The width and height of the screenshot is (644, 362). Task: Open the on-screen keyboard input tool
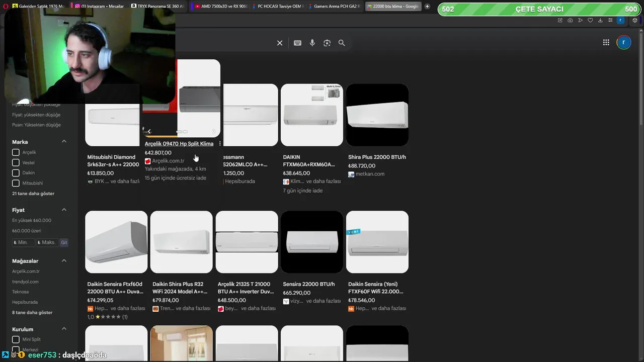[x=297, y=43]
